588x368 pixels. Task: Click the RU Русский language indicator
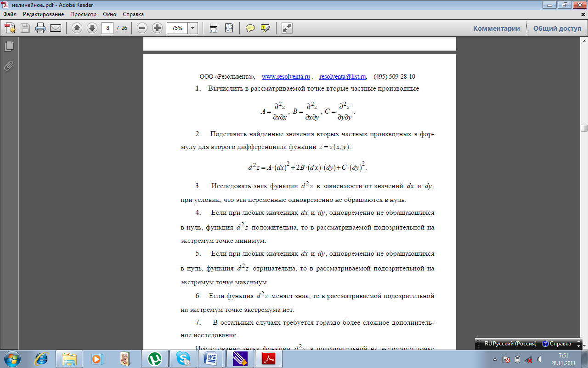pyautogui.click(x=510, y=344)
